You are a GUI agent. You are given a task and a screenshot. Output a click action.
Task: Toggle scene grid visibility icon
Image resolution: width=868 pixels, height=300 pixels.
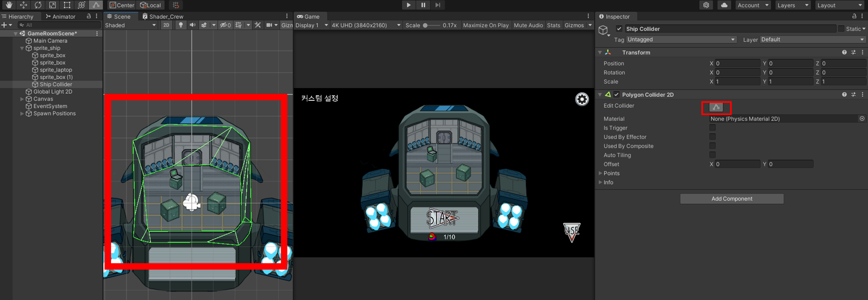pyautogui.click(x=239, y=25)
